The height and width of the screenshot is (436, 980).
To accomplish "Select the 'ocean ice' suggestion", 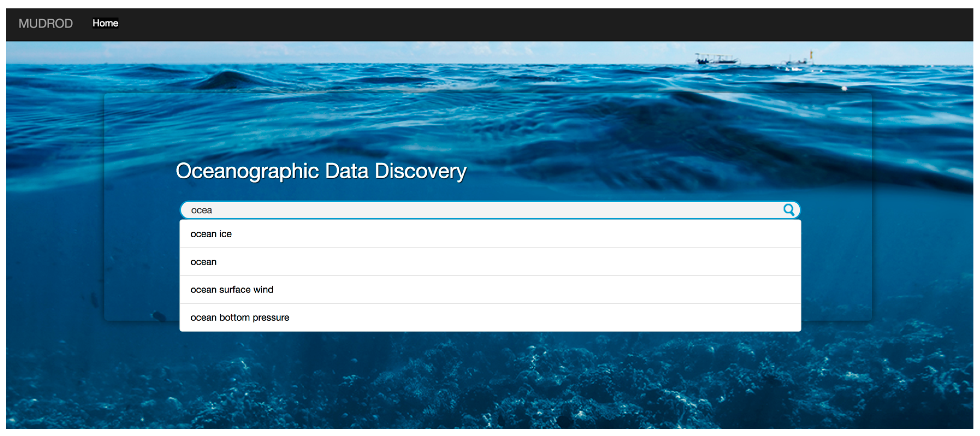I will pyautogui.click(x=211, y=234).
